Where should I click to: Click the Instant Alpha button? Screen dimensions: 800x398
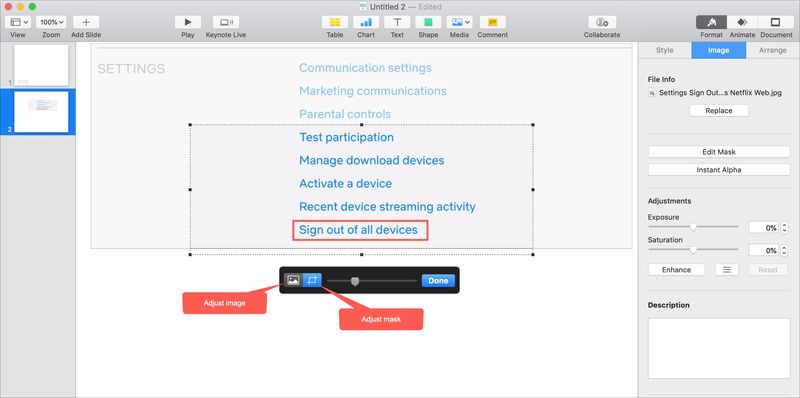[719, 170]
